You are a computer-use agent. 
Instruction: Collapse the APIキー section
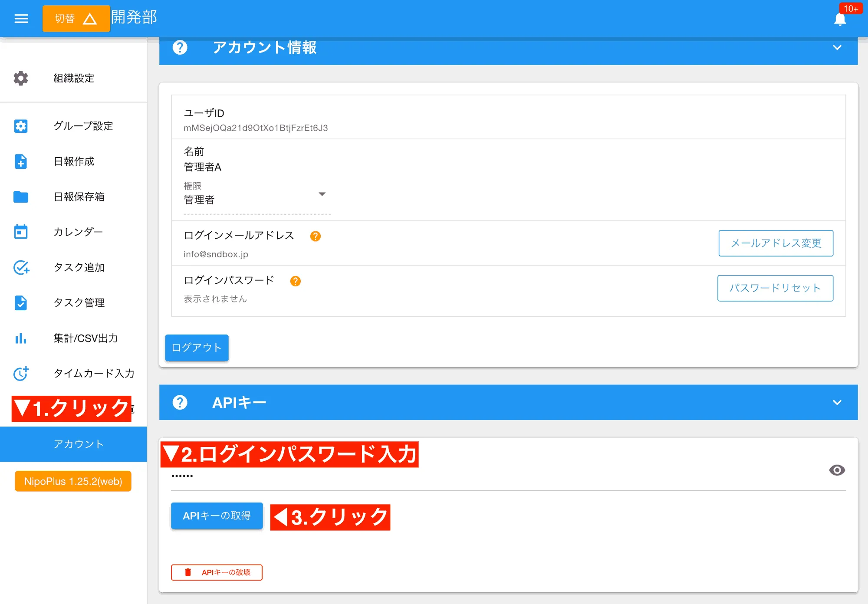coord(838,402)
